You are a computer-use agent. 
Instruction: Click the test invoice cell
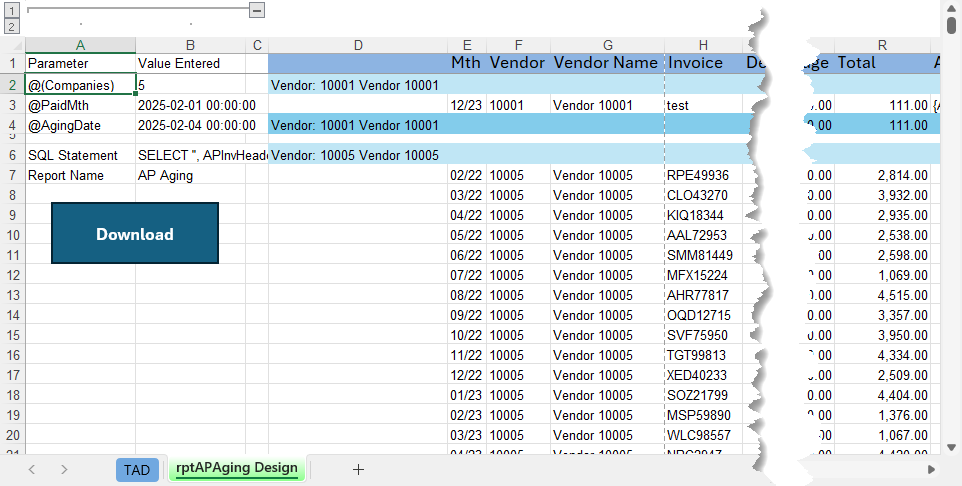pyautogui.click(x=703, y=105)
